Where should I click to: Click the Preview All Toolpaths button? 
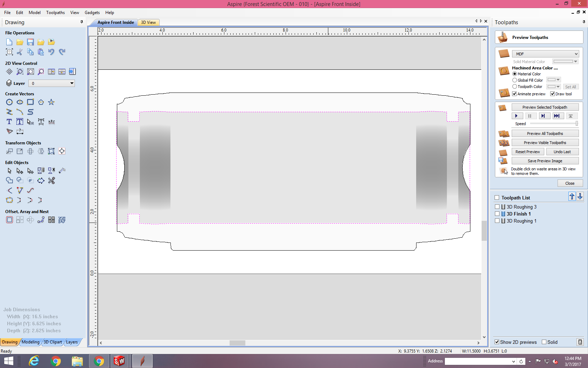point(545,133)
